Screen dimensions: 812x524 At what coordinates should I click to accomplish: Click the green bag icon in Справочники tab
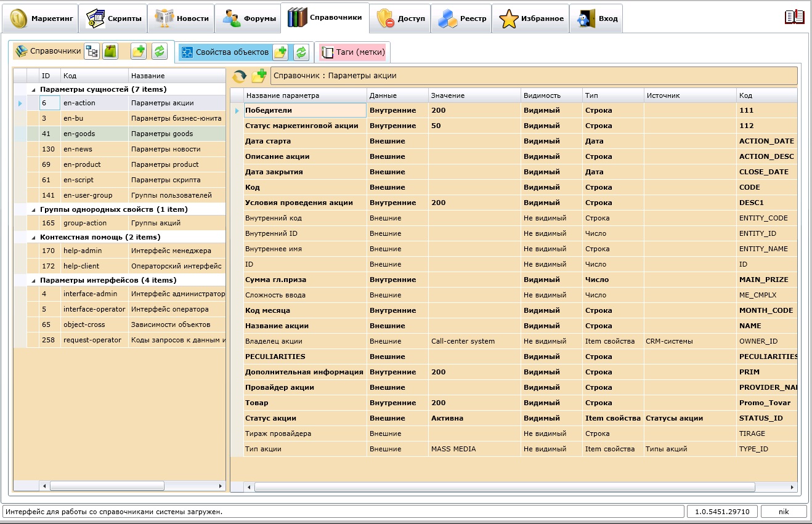tap(110, 52)
